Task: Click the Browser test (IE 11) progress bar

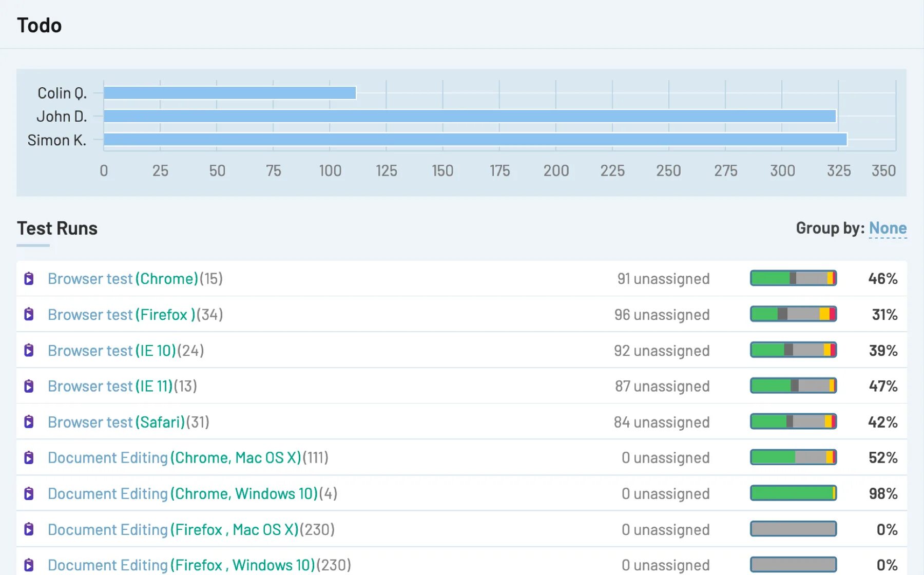Action: [794, 386]
